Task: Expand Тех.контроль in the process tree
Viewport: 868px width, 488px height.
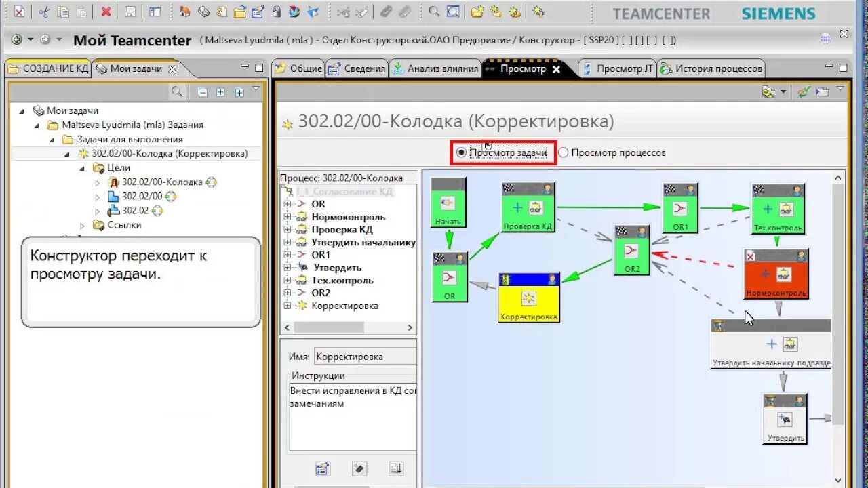Action: pos(288,280)
